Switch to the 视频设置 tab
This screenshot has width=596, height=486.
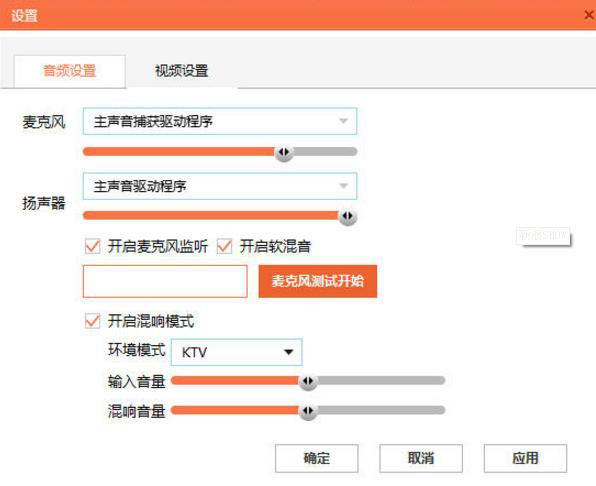[x=182, y=71]
